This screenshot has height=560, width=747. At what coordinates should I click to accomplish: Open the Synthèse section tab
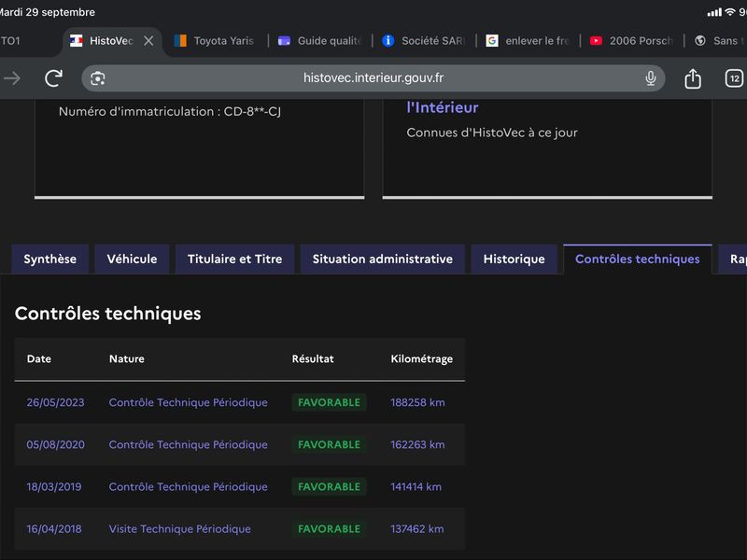click(x=50, y=259)
